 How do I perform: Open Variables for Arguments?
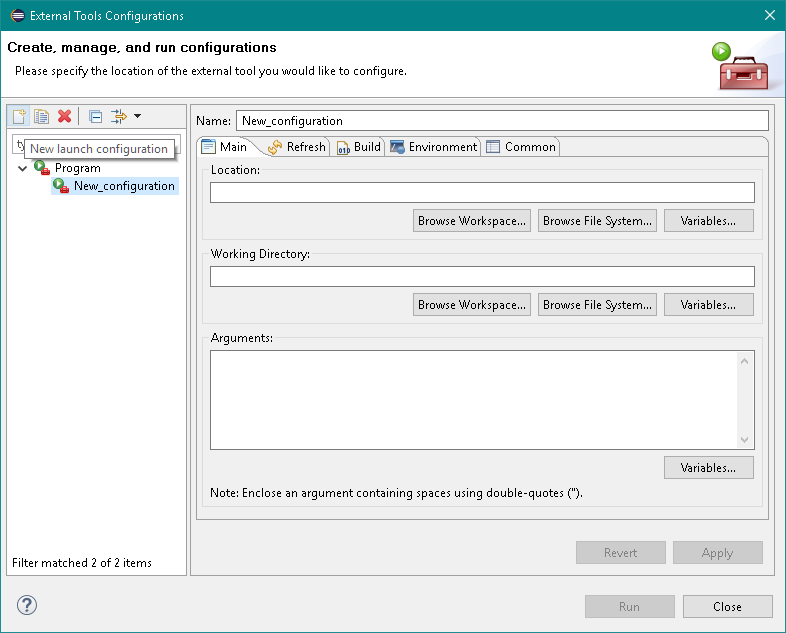tap(708, 468)
